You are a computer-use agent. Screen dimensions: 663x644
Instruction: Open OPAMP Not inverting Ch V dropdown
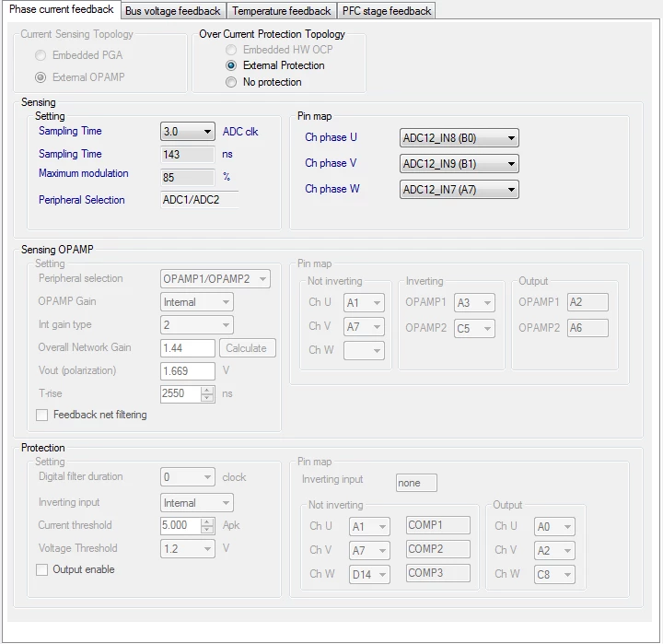[364, 327]
